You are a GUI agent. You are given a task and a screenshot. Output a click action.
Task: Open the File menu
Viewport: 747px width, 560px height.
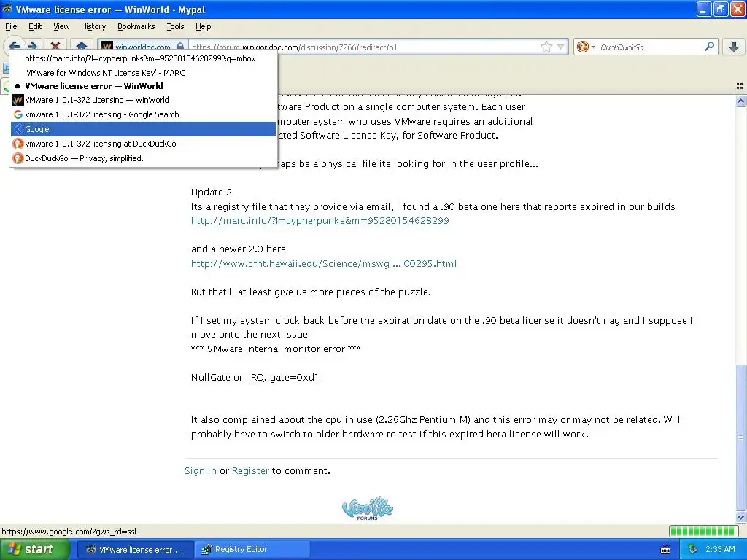click(11, 26)
